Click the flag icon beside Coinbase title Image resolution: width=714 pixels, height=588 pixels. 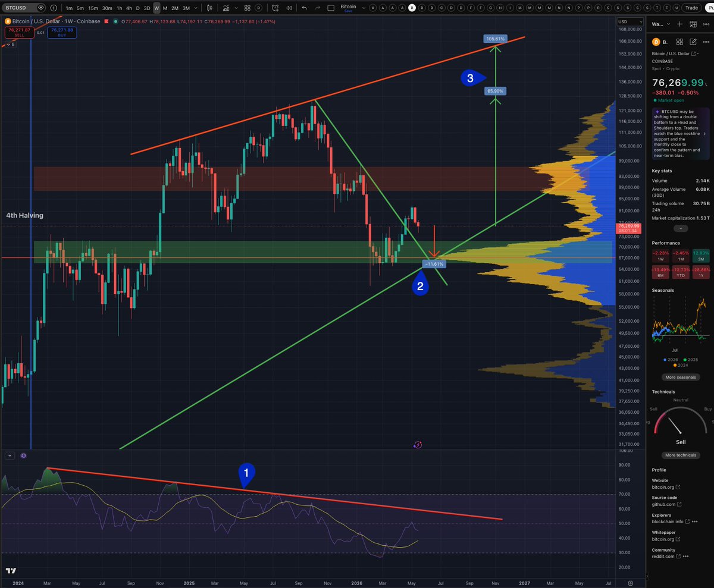point(106,21)
